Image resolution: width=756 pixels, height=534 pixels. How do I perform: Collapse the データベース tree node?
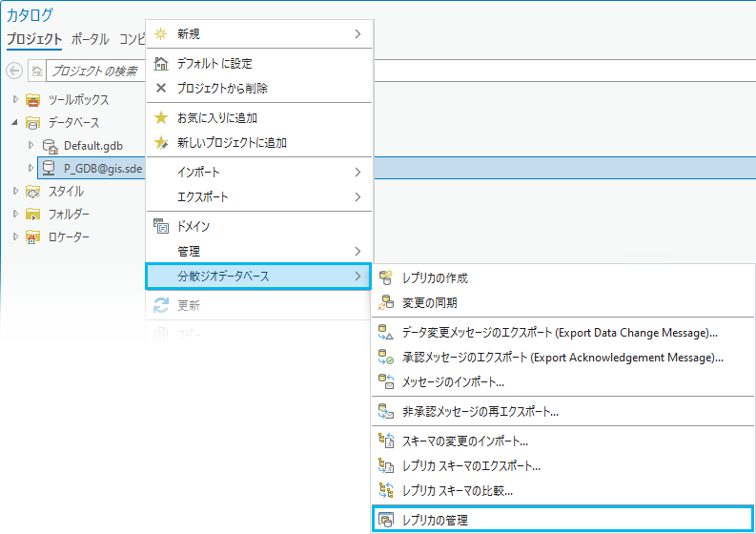click(15, 122)
